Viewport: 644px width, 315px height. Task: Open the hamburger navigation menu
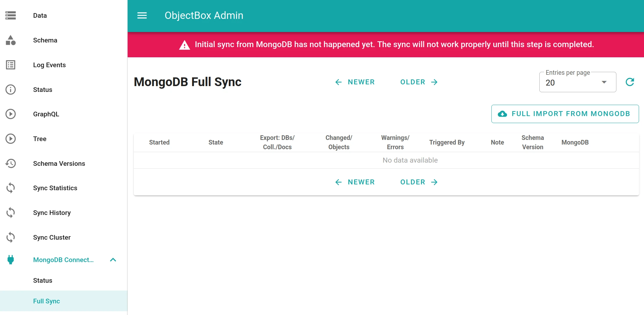(x=142, y=15)
